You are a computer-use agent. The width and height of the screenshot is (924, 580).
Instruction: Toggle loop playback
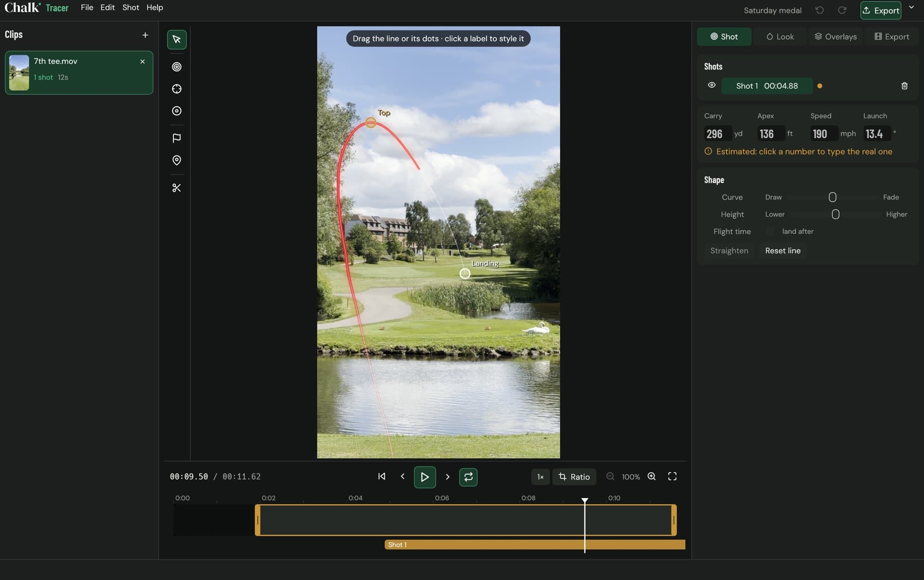click(x=468, y=477)
